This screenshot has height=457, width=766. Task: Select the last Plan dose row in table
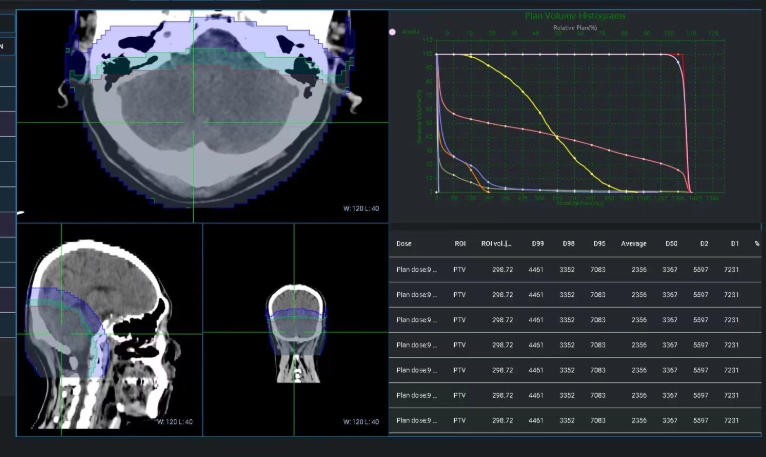(x=575, y=420)
